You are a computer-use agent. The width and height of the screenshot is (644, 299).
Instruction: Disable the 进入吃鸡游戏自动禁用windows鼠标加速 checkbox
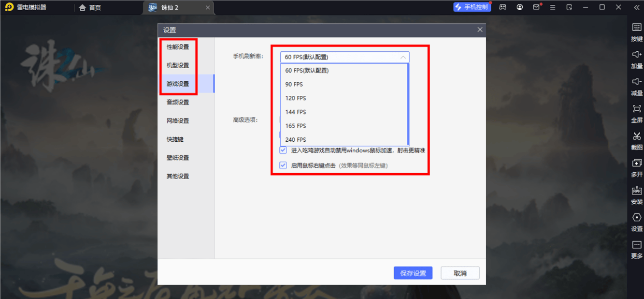[x=283, y=150]
